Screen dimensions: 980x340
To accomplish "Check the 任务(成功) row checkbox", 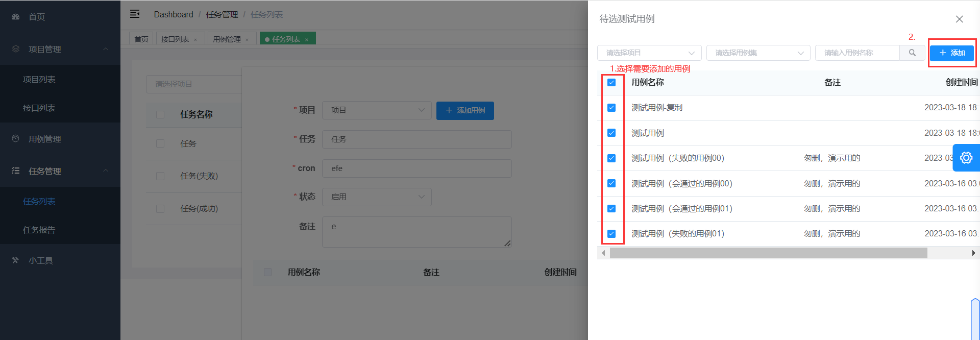I will pyautogui.click(x=160, y=209).
